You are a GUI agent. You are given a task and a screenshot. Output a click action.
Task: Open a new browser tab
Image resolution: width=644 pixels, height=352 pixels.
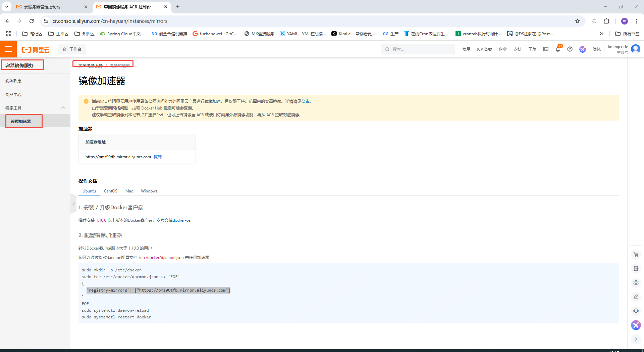[178, 7]
